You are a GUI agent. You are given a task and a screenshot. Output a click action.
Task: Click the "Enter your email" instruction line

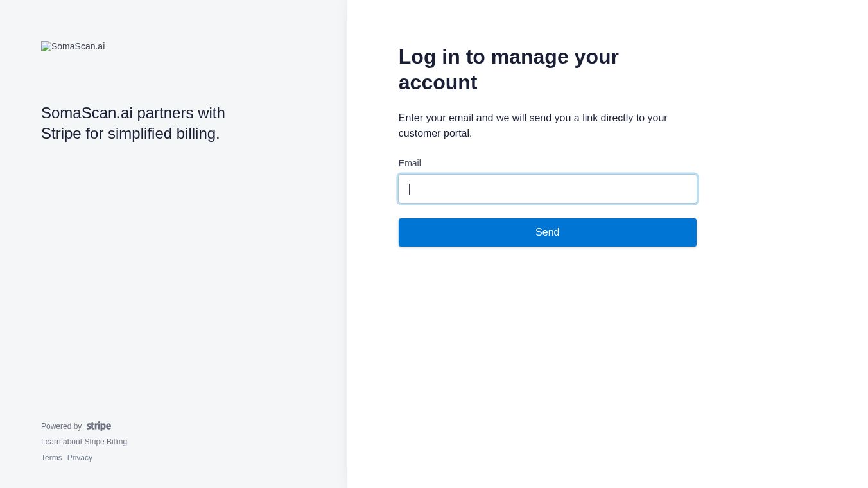point(532,118)
